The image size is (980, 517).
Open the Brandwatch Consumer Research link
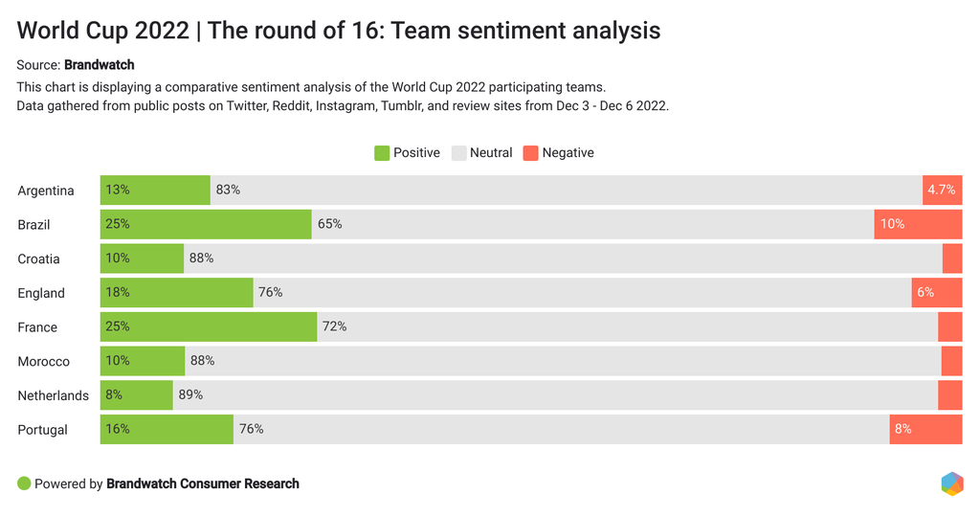pos(203,483)
